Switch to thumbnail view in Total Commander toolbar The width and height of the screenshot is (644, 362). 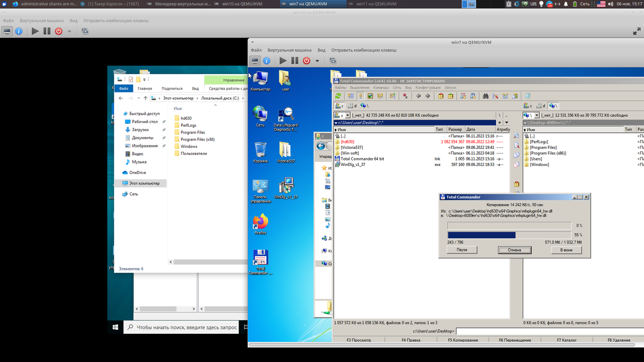[370, 96]
